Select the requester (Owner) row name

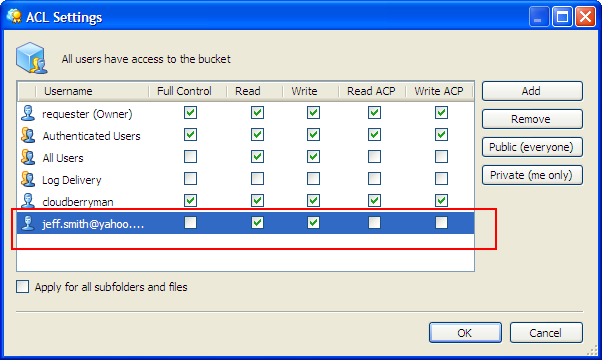pyautogui.click(x=87, y=114)
